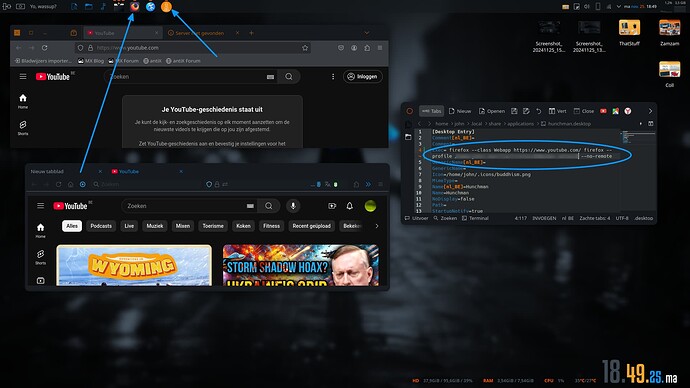The image size is (690, 388).
Task: Open the MX Forum bookmark
Action: click(x=123, y=61)
